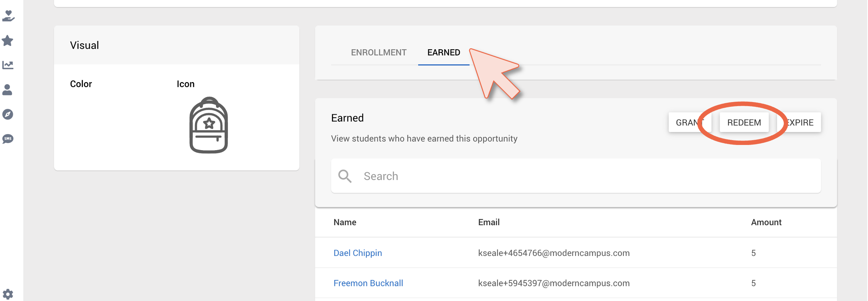Image resolution: width=868 pixels, height=301 pixels.
Task: Open Dael Chippin's profile link
Action: point(358,253)
